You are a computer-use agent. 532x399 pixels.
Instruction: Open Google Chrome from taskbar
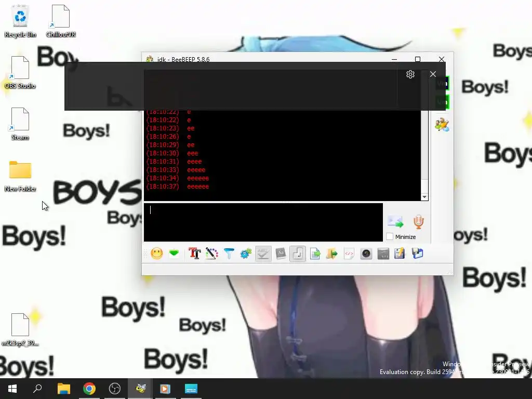pos(89,389)
